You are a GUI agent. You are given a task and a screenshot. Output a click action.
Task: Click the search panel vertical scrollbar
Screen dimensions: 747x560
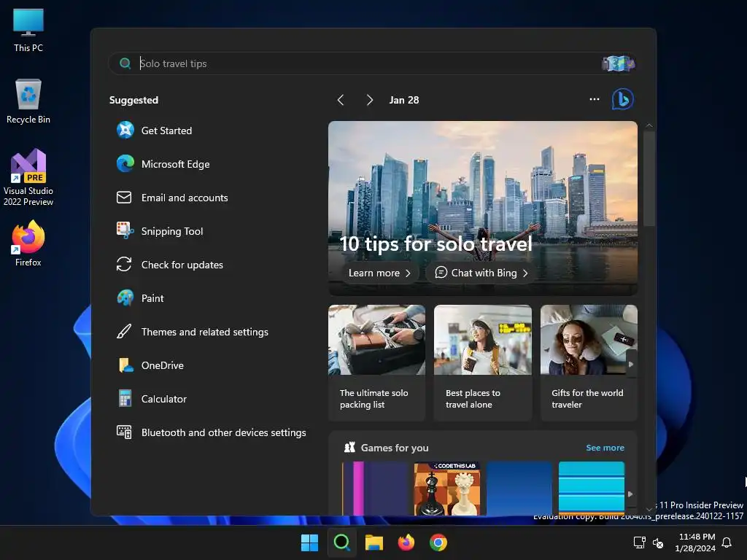click(649, 179)
